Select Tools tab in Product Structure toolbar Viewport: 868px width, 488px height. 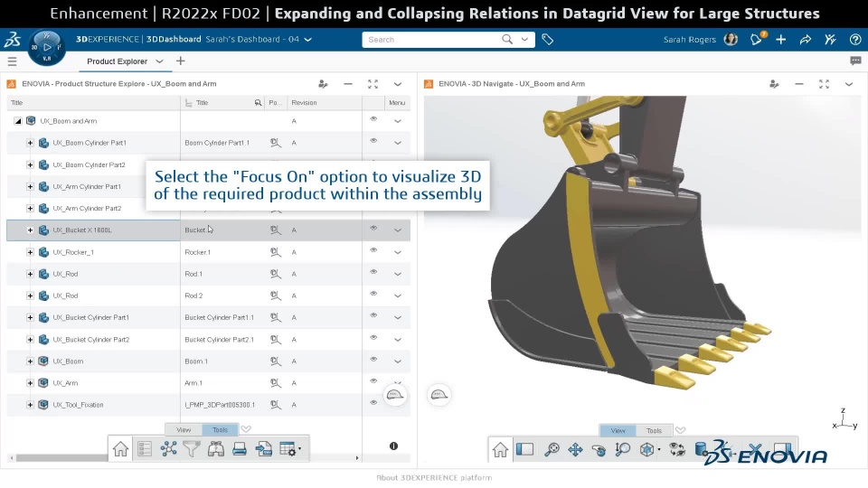221,429
